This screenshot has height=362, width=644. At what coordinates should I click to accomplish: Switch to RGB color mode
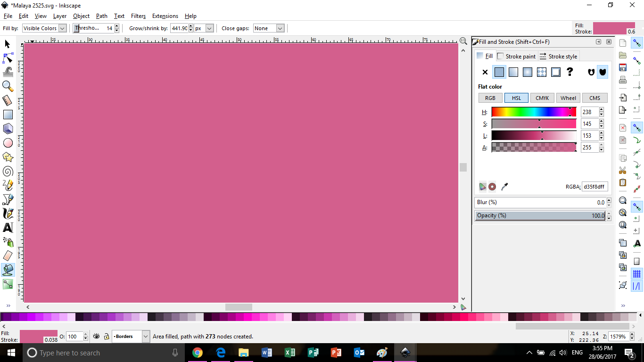490,98
